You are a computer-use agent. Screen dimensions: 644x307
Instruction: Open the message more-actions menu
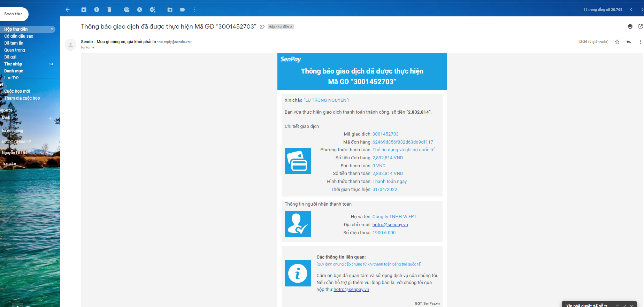(641, 42)
